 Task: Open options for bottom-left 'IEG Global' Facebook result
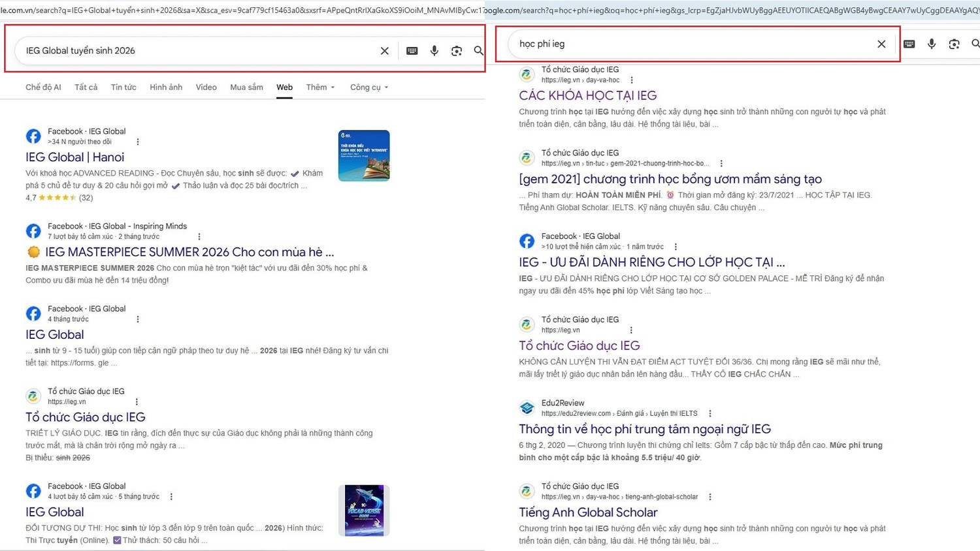click(x=171, y=497)
